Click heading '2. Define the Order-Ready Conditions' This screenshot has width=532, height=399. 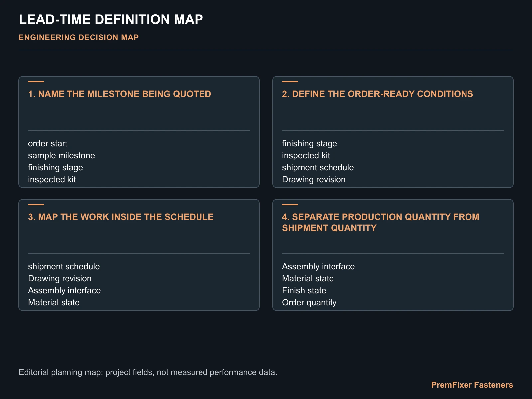[377, 94]
